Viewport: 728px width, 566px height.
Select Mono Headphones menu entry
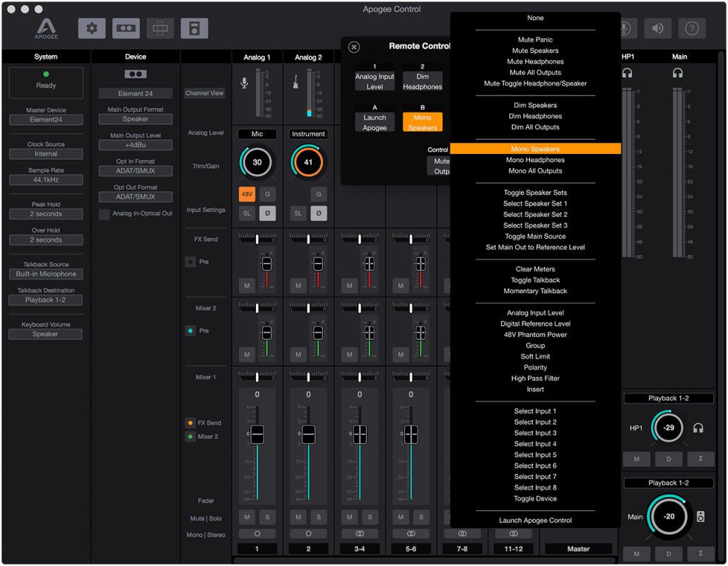click(535, 160)
